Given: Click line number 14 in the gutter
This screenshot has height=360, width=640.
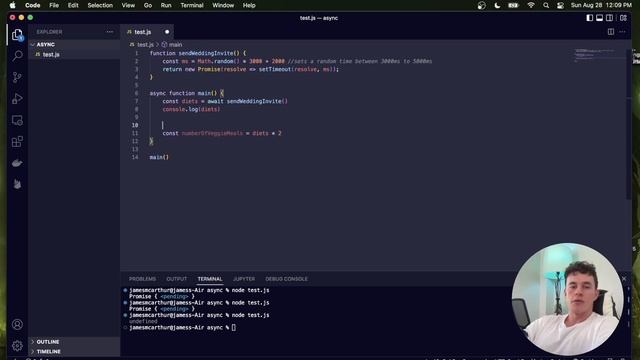Looking at the screenshot, I should click(x=135, y=157).
